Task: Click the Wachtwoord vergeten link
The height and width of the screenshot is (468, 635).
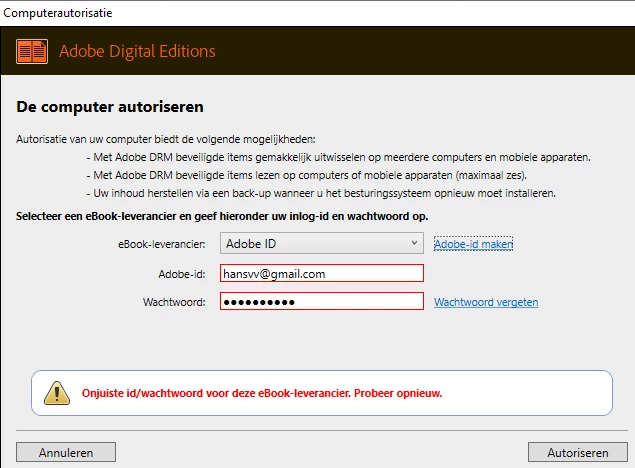Action: pyautogui.click(x=486, y=302)
